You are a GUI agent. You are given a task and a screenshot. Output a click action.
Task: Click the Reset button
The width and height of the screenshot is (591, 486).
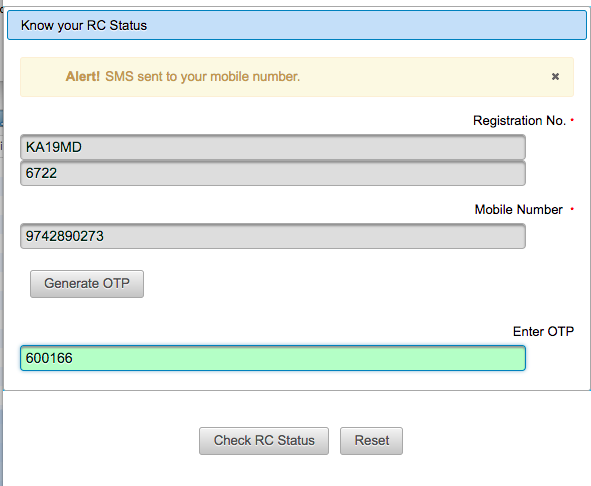click(371, 440)
